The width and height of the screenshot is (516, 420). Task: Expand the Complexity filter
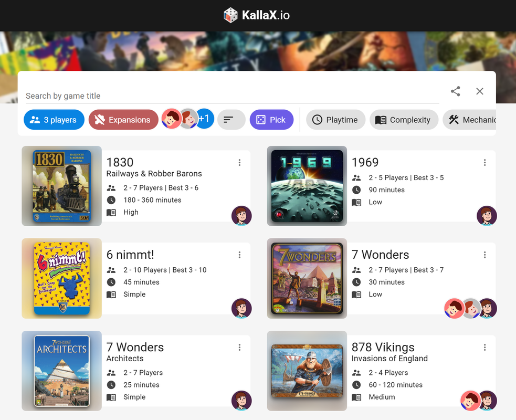(404, 120)
